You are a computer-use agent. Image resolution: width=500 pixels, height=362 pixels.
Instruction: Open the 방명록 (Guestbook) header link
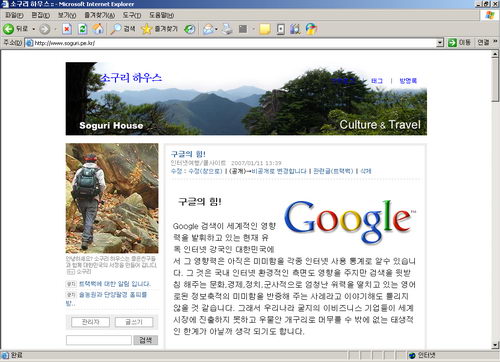point(408,81)
